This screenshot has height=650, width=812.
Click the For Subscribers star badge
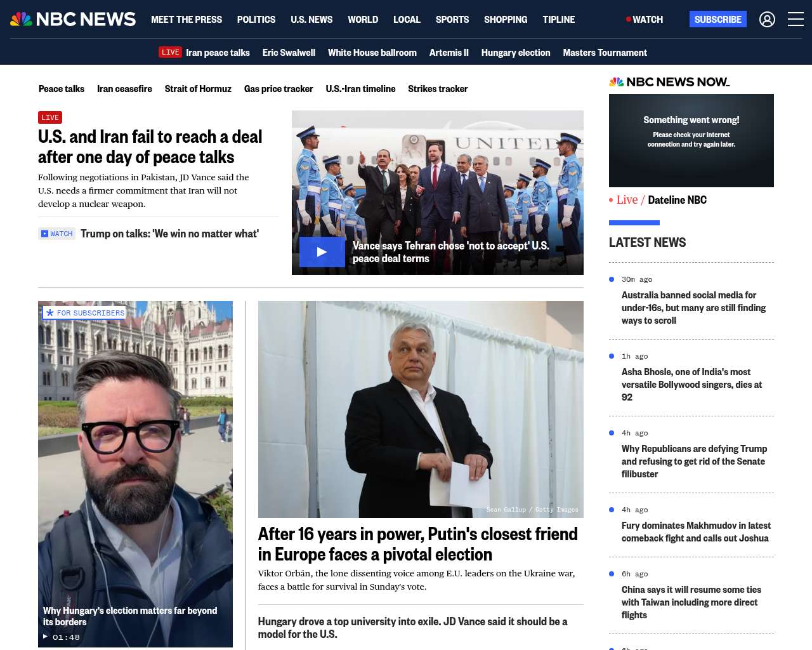pos(85,313)
